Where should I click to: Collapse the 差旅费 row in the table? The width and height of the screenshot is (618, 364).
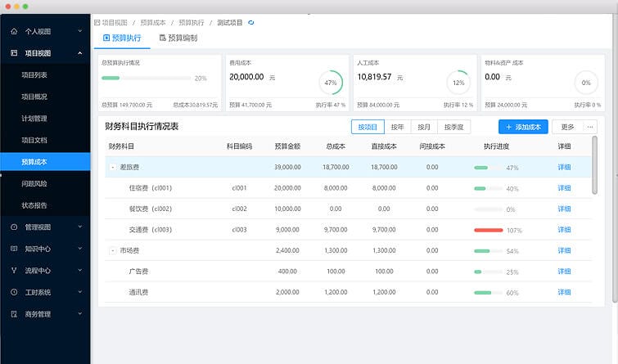(x=113, y=168)
